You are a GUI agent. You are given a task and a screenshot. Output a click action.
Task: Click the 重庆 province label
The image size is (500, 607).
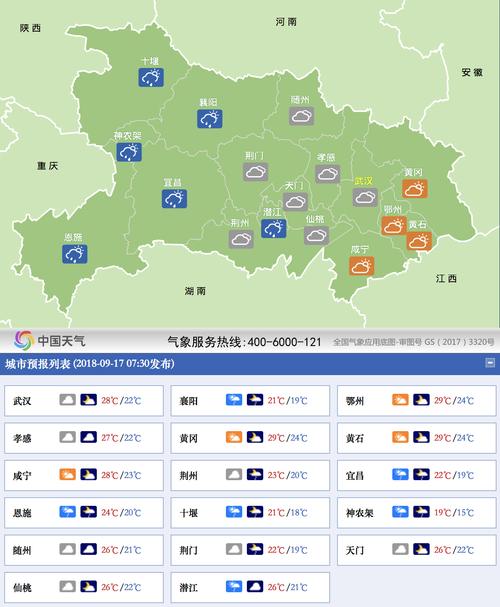[48, 166]
